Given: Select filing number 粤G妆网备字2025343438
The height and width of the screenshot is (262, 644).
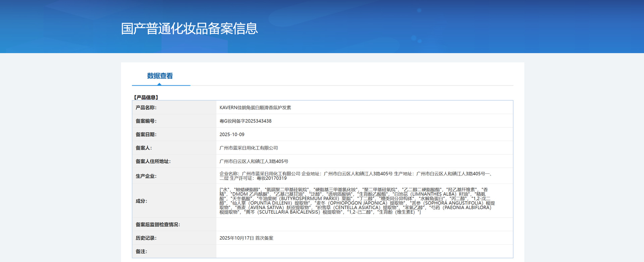Looking at the screenshot, I should (x=246, y=121).
